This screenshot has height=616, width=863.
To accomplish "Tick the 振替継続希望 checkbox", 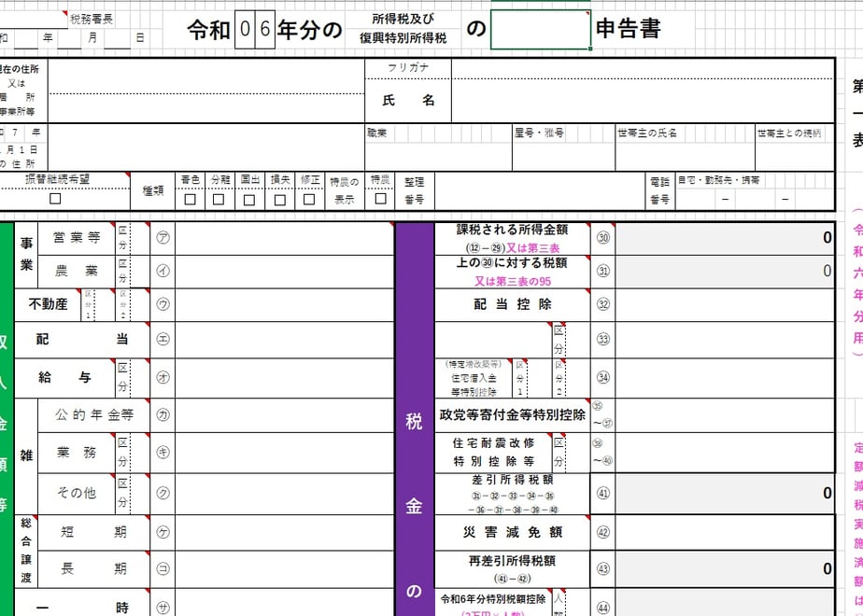I will [55, 199].
